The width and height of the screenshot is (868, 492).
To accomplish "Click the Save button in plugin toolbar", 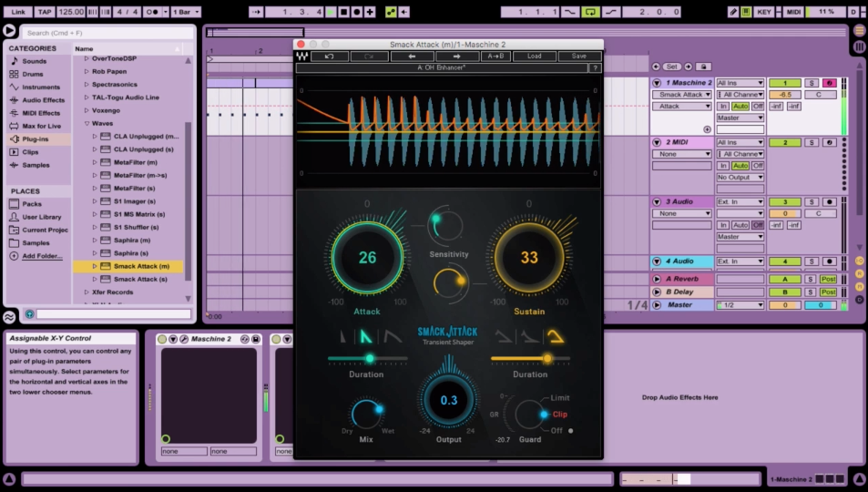I will point(579,56).
